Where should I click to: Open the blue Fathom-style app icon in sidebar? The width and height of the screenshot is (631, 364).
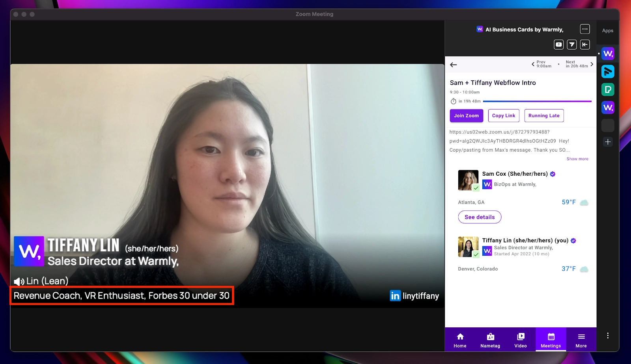(608, 71)
